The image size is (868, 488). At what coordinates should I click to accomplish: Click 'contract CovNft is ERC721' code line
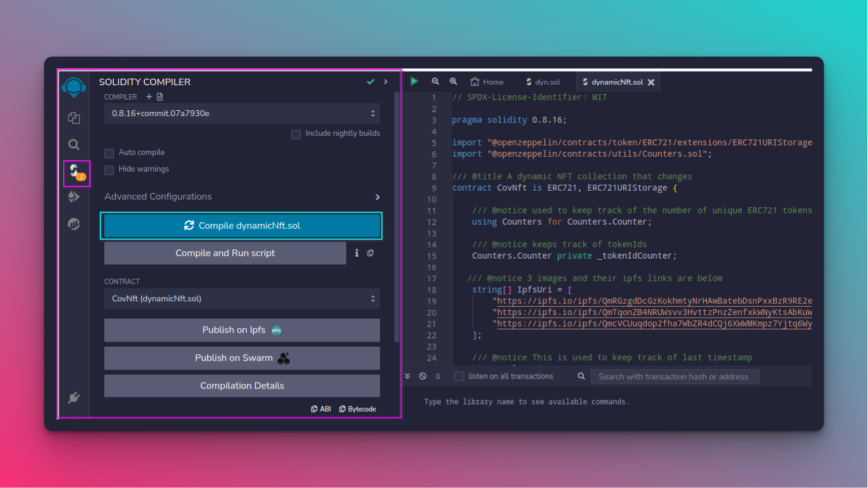point(565,188)
